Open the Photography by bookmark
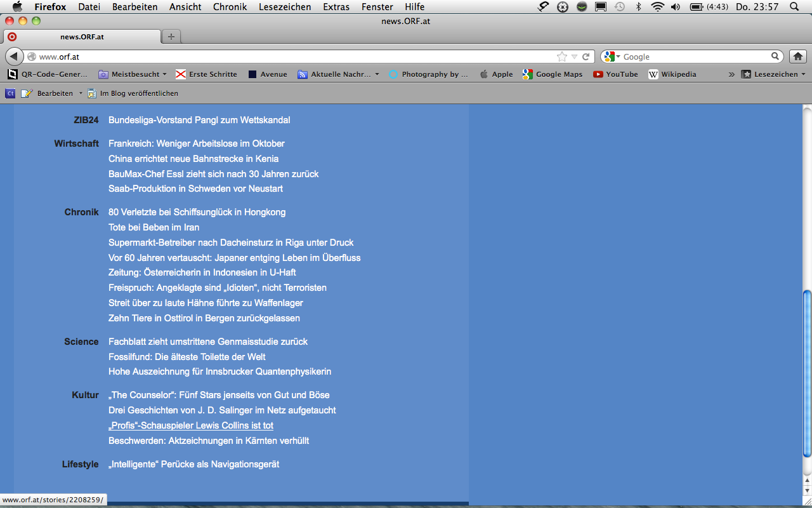This screenshot has width=812, height=508. [x=429, y=74]
